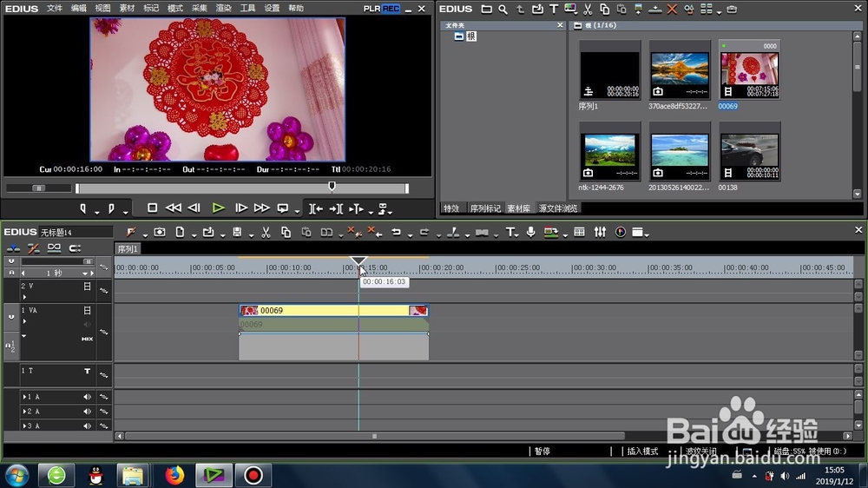Screen dimensions: 868x488
Task: Expand audio track 1 A triangle
Action: click(24, 397)
